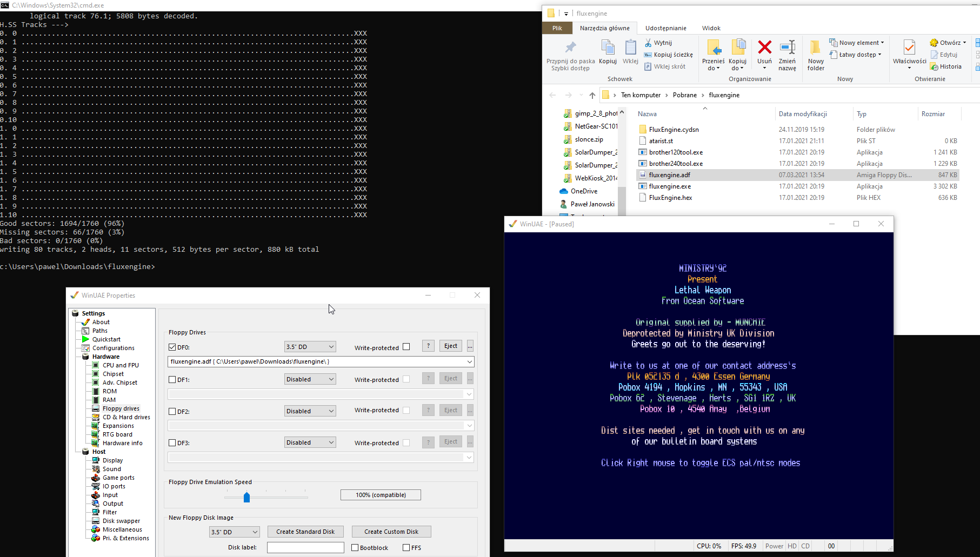Open OneDrive in Explorer navigation pane
This screenshot has width=980, height=557.
tap(584, 191)
